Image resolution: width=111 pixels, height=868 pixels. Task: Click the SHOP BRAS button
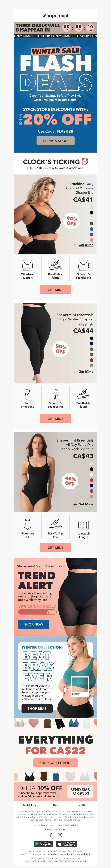[x=37, y=708]
